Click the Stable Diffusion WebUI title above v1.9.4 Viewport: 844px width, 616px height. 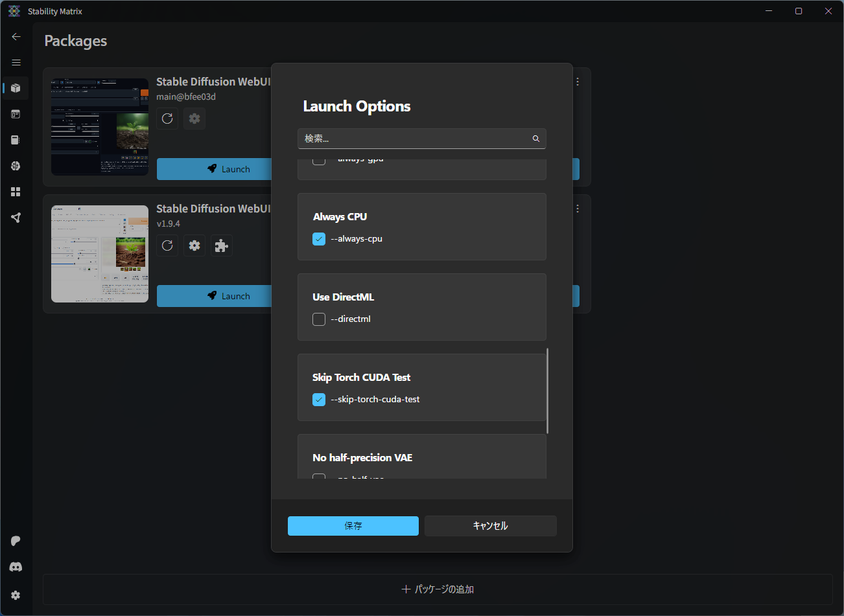pyautogui.click(x=213, y=209)
